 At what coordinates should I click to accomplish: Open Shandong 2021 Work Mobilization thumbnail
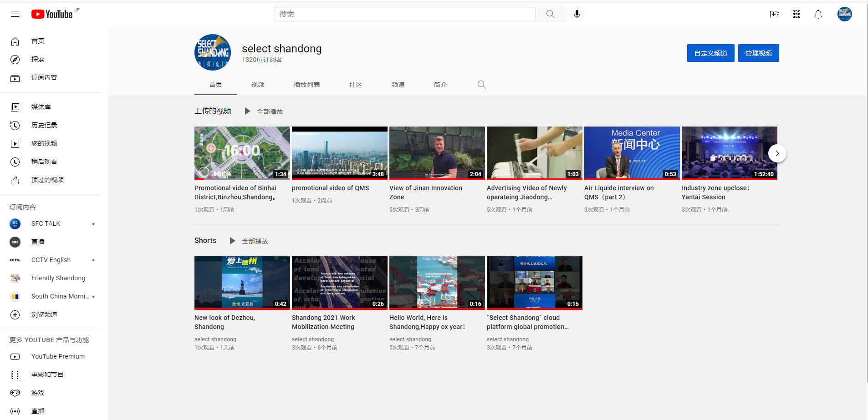coord(340,283)
